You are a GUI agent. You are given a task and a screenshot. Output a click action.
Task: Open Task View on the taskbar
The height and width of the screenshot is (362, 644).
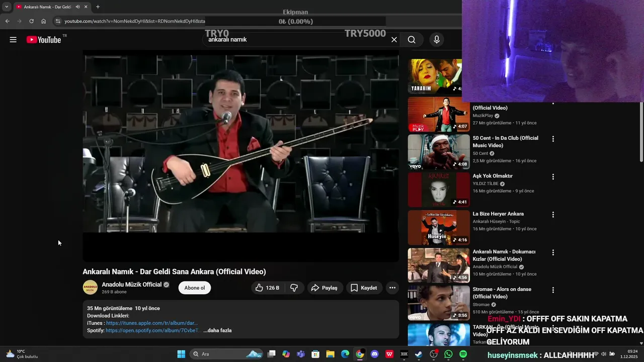(272, 354)
